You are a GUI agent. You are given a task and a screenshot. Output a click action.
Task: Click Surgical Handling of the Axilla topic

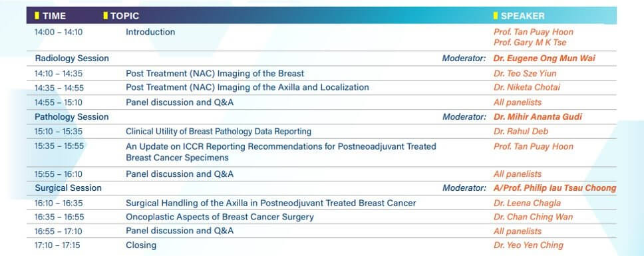tap(271, 203)
